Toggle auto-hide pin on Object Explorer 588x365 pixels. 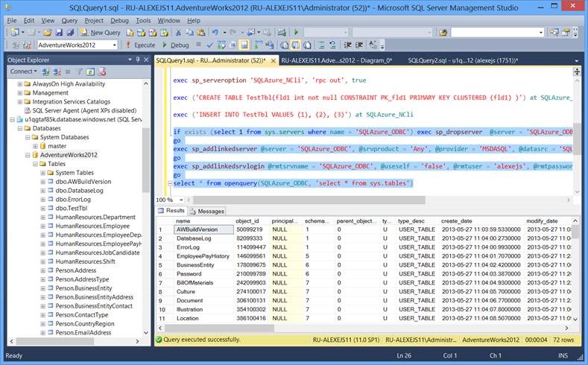(x=138, y=60)
